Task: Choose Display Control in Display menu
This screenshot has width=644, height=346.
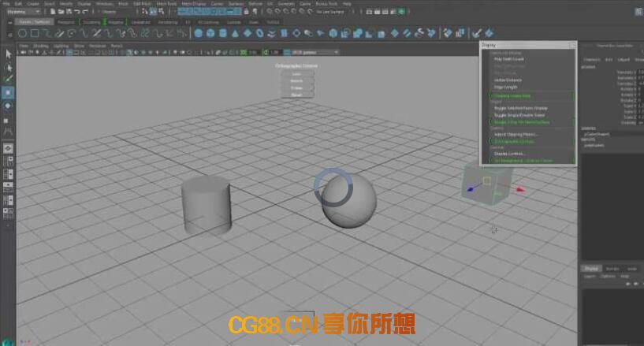Action: pyautogui.click(x=509, y=154)
